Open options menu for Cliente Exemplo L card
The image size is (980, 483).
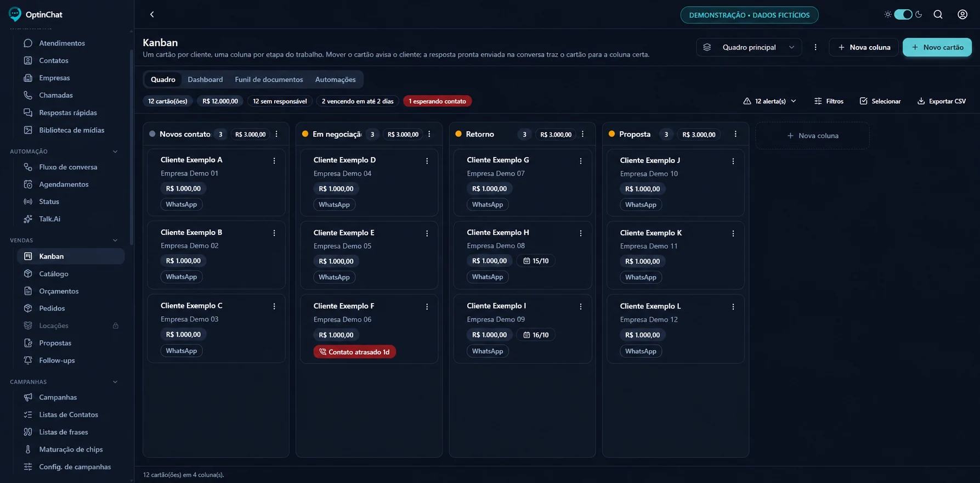[x=733, y=307]
